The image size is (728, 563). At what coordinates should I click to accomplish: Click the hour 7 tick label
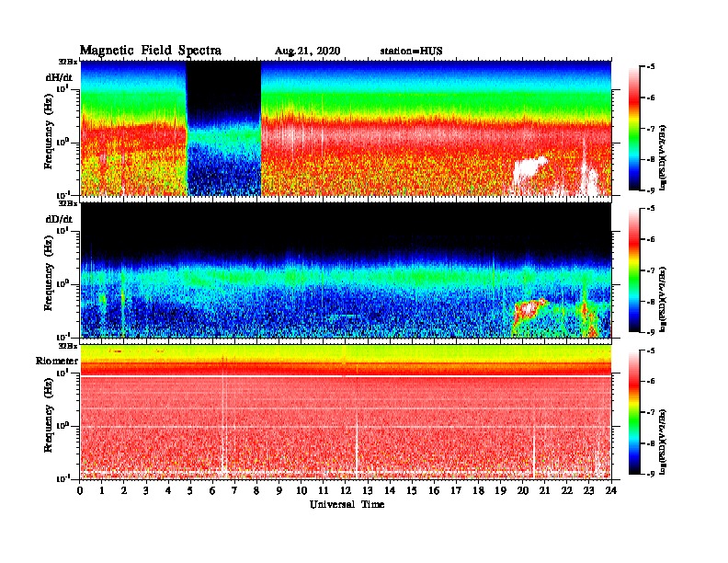[x=235, y=490]
